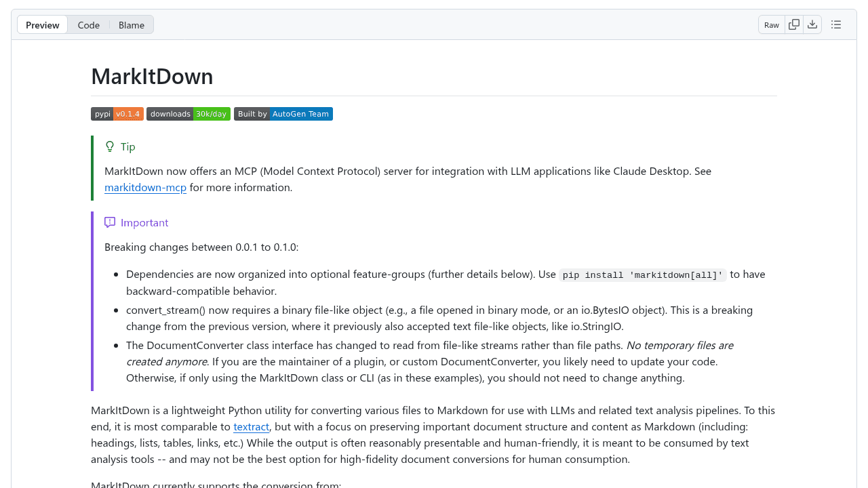Download the README file

(812, 24)
